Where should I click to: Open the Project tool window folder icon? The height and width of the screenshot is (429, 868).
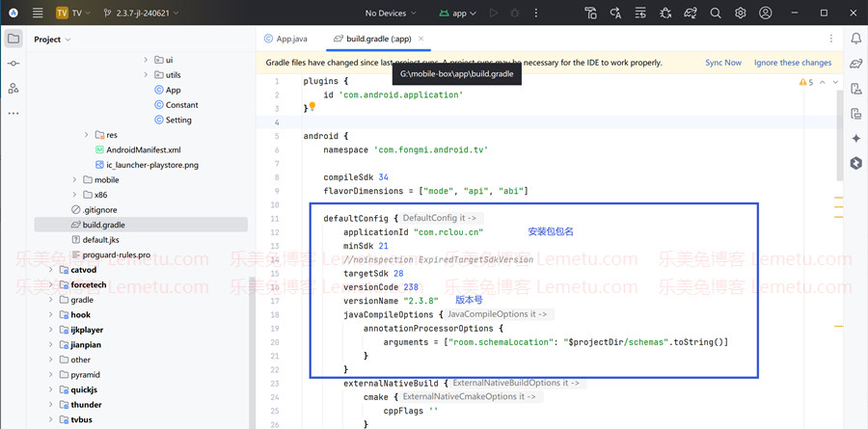(x=14, y=39)
